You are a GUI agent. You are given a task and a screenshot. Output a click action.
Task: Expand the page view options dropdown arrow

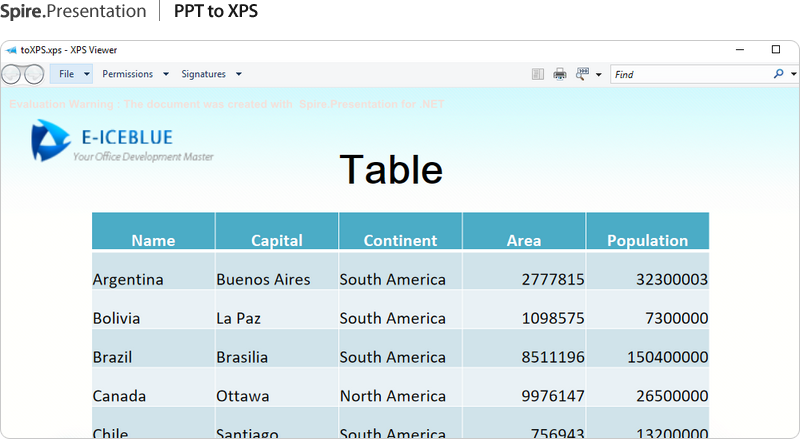click(598, 74)
